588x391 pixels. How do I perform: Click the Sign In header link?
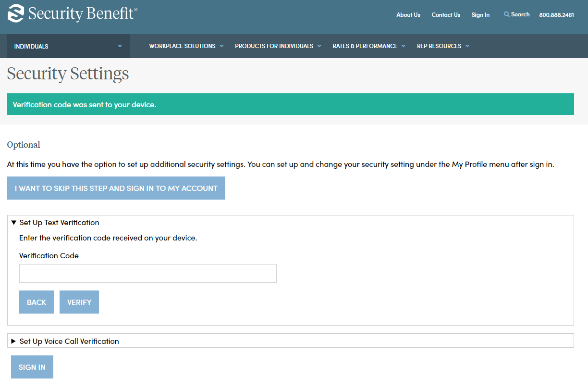tap(480, 15)
